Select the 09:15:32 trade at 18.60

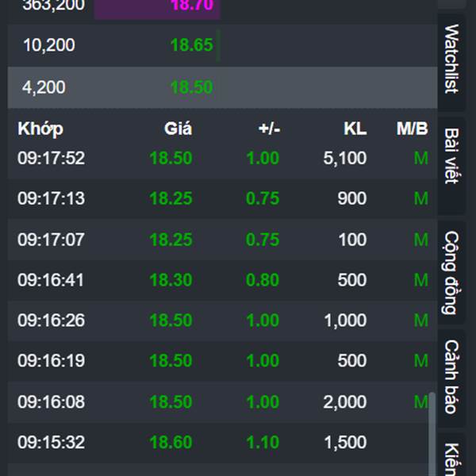[x=171, y=442]
